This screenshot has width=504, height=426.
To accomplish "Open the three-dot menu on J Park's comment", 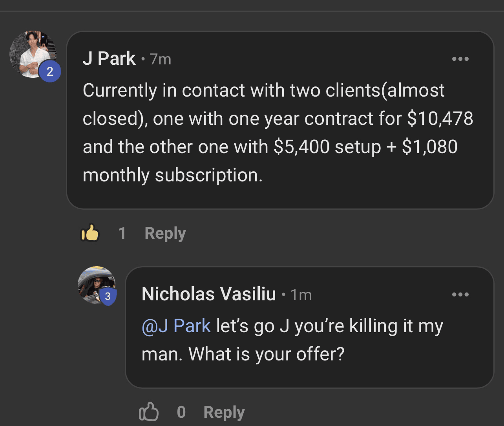I will [460, 59].
